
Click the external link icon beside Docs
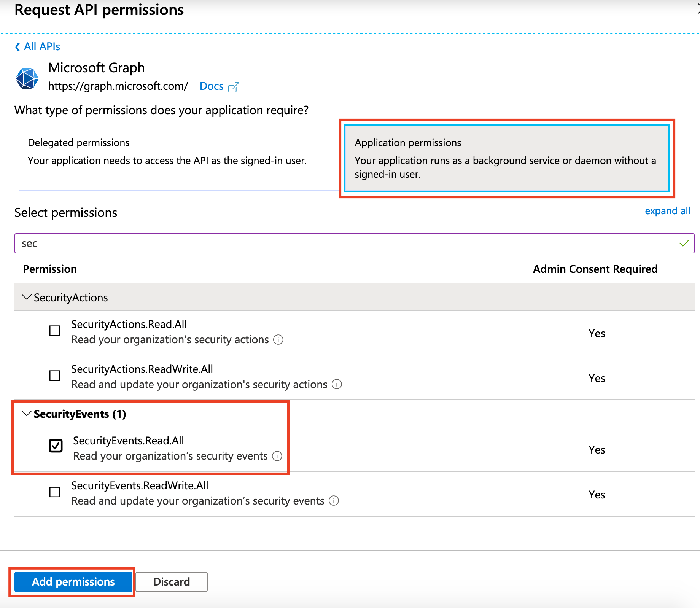click(234, 87)
